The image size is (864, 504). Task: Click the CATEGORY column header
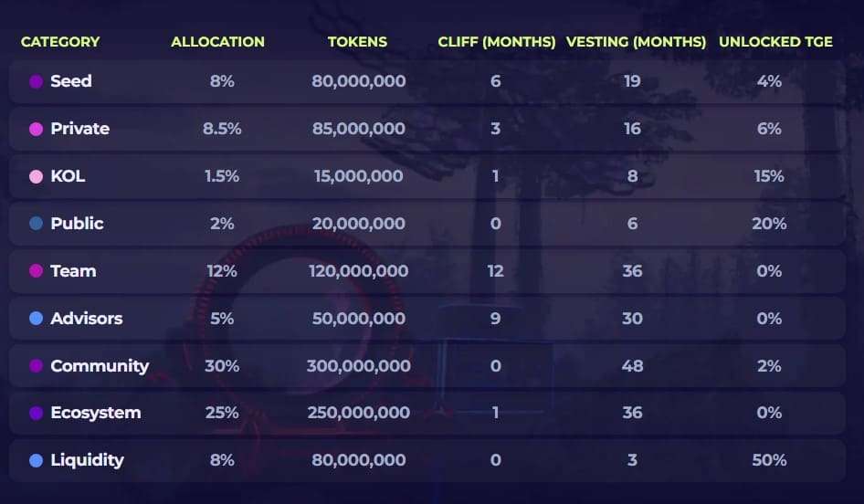(x=60, y=42)
